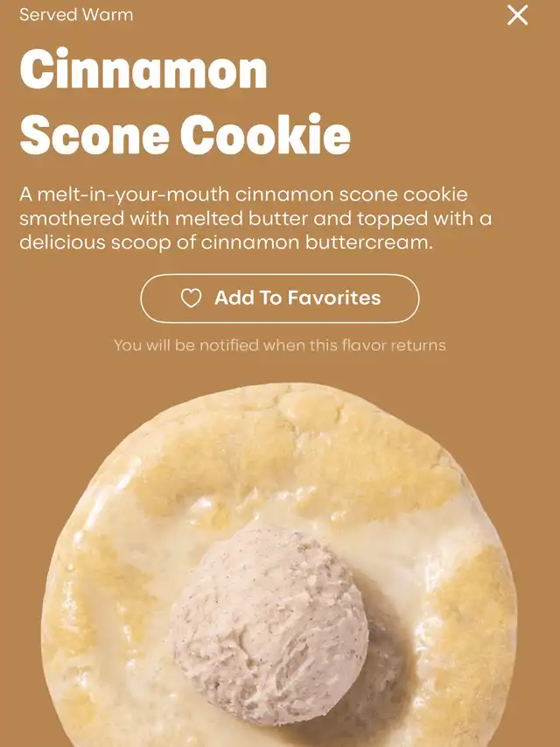560x747 pixels.
Task: Click the word "Cinnamon" in the heading
Action: coord(143,69)
